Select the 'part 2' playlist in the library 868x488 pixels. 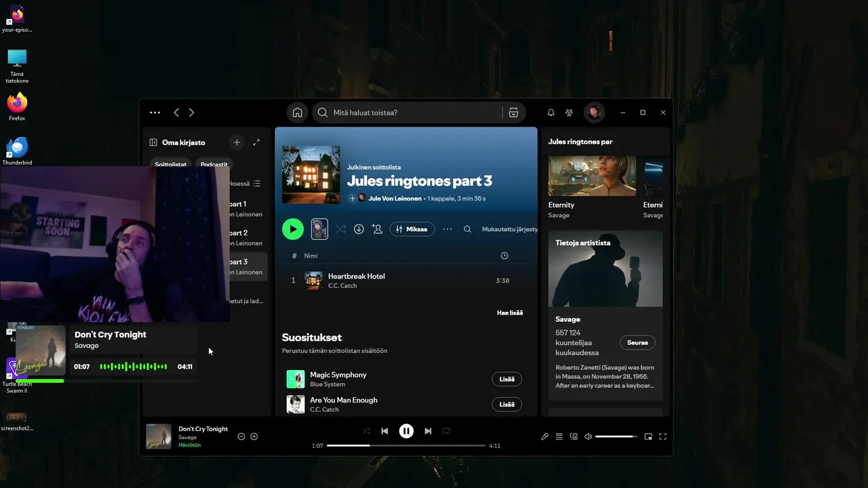[247, 238]
